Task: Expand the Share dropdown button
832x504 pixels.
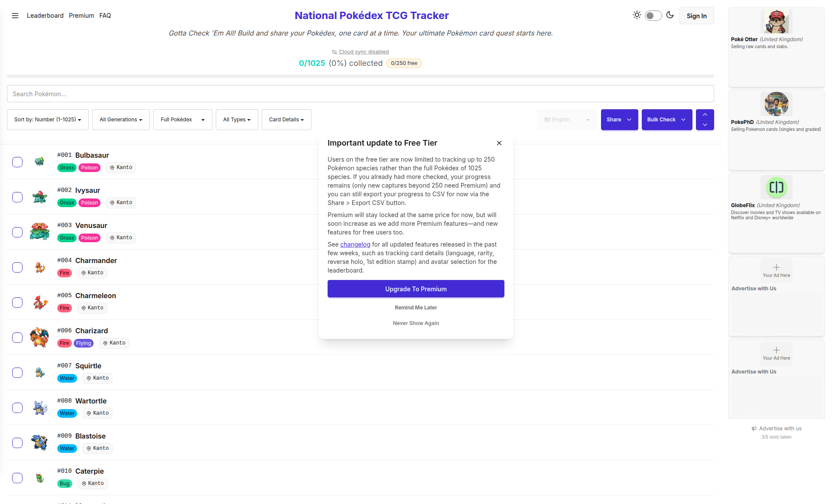Action: click(620, 120)
